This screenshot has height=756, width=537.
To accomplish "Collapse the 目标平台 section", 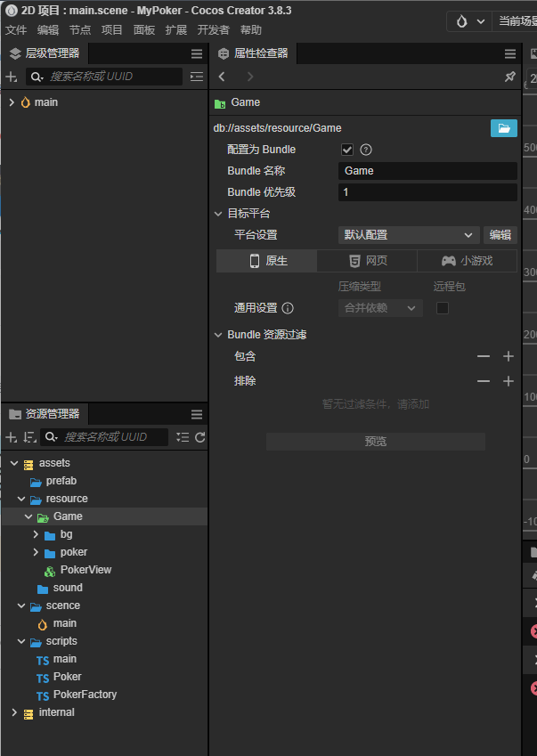I will coord(218,214).
